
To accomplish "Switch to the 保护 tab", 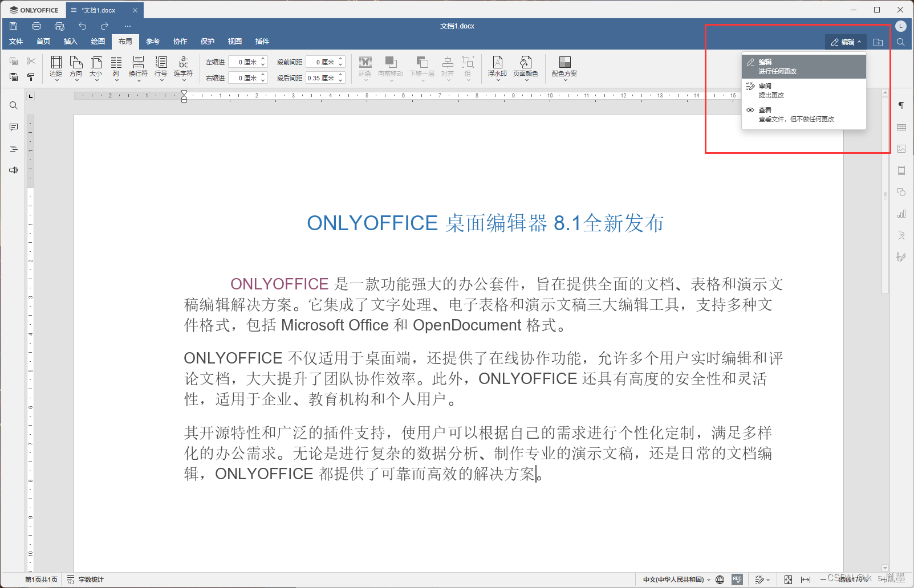I will pyautogui.click(x=208, y=42).
